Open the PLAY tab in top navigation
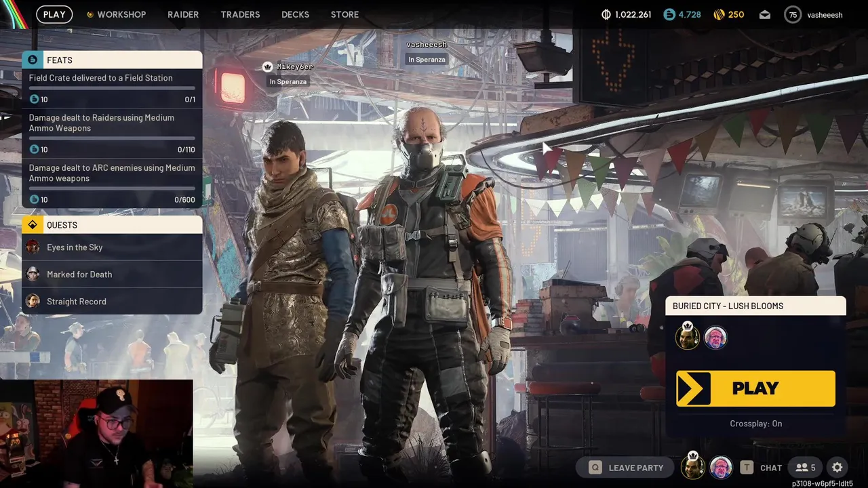 [x=54, y=14]
